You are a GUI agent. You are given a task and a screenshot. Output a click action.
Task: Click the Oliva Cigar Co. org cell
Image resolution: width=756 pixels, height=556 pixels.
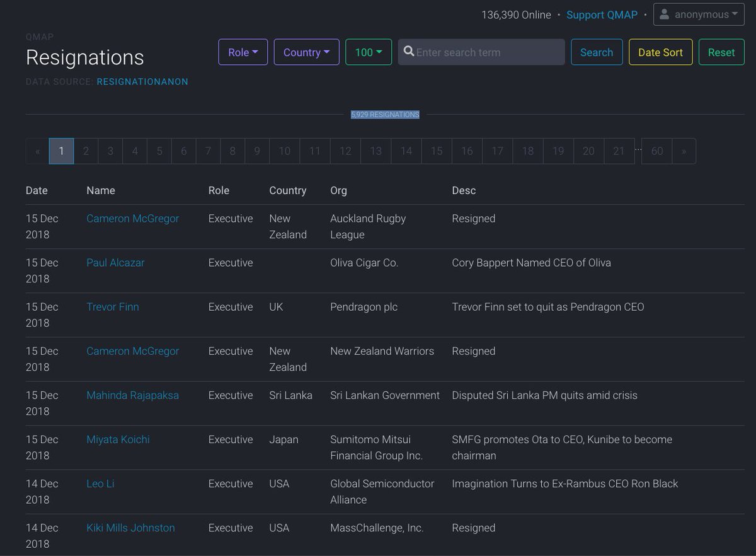click(x=364, y=263)
